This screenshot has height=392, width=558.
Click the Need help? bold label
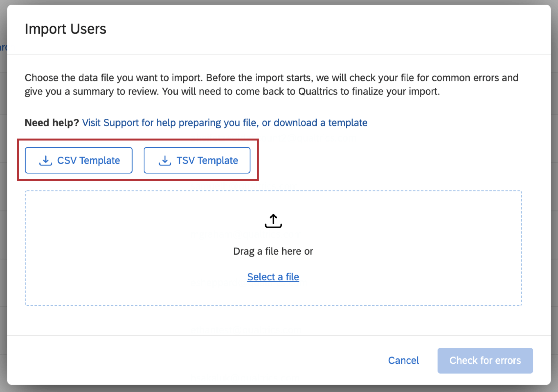pos(52,123)
